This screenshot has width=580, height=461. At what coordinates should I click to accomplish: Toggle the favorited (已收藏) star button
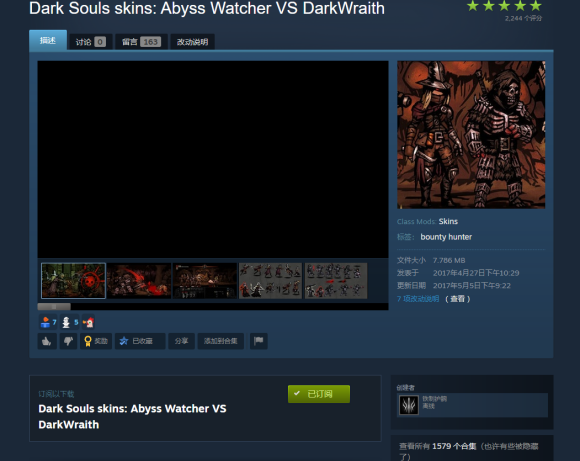[x=140, y=341]
